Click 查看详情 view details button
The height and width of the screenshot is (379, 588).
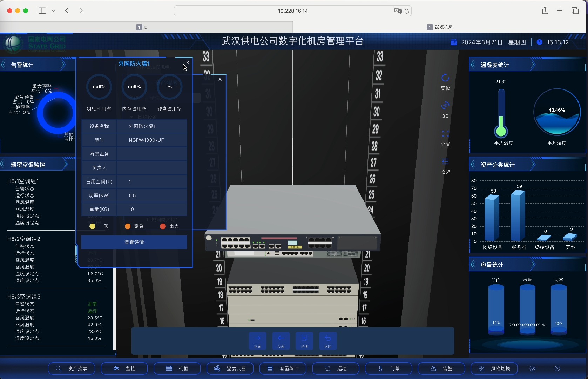[x=134, y=242]
